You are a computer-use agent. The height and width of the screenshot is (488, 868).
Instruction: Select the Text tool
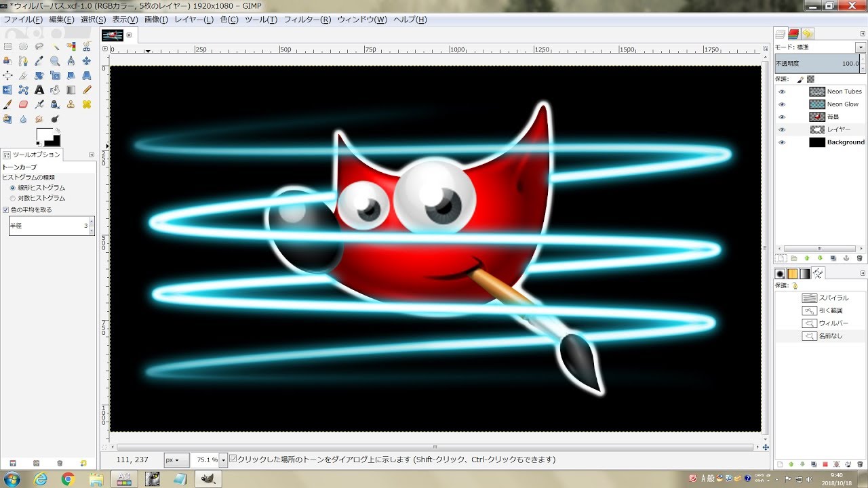click(x=39, y=89)
